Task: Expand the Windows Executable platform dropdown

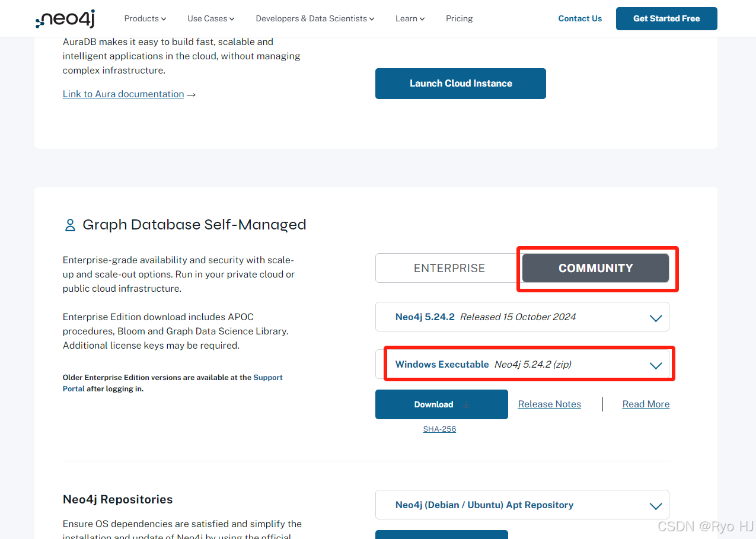Action: coord(522,364)
